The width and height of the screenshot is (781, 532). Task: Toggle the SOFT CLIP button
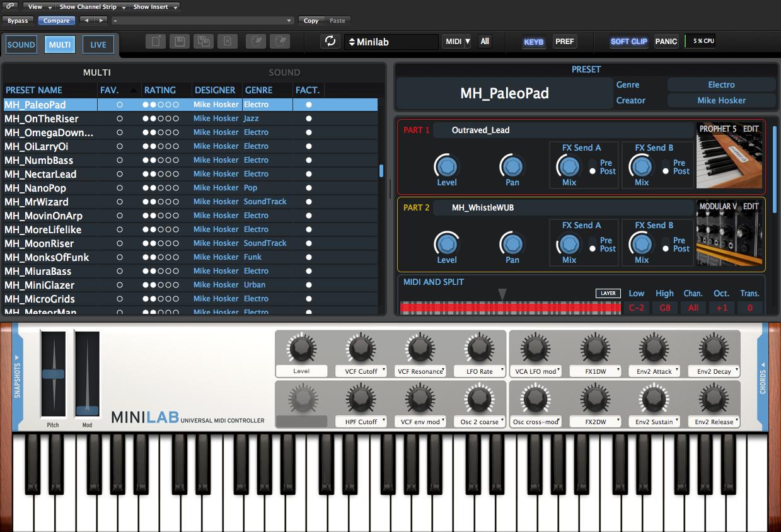coord(629,42)
